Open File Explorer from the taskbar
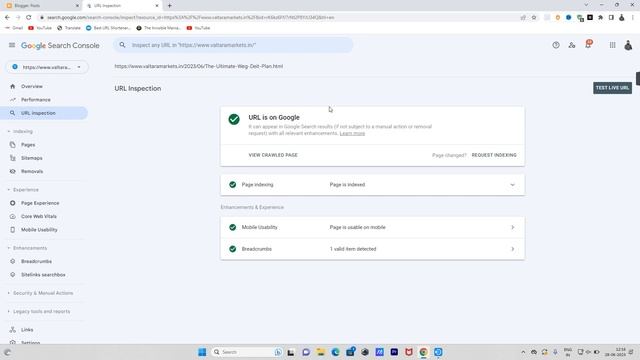The width and height of the screenshot is (640, 360). tap(320, 352)
